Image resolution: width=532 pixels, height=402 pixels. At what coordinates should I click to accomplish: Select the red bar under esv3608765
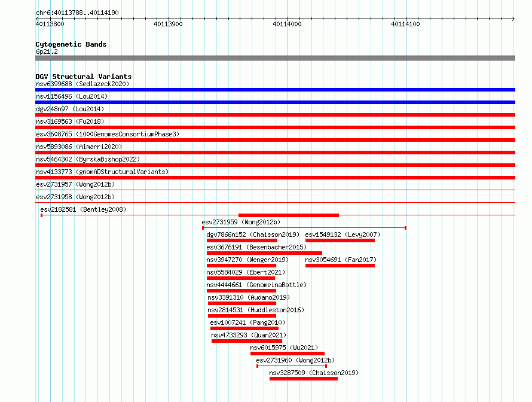275,140
